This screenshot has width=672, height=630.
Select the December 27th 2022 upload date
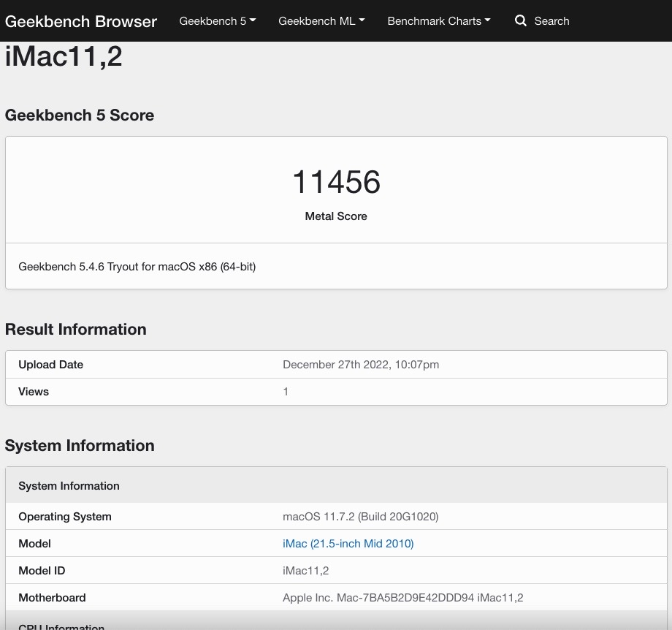361,365
